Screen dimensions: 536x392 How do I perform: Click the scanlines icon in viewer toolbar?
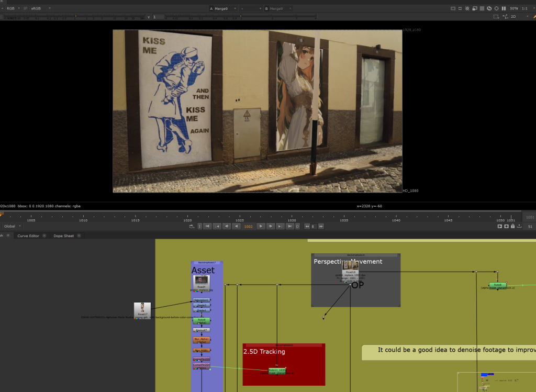click(482, 8)
